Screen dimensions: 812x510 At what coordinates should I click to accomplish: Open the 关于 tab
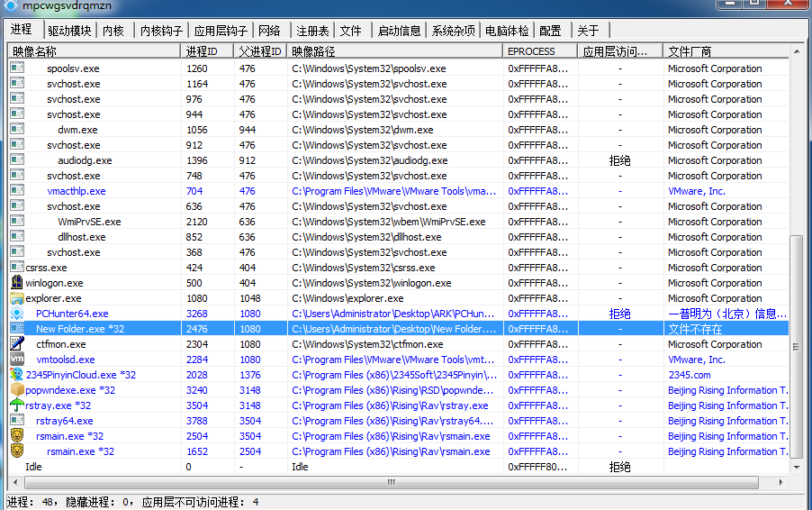point(588,31)
